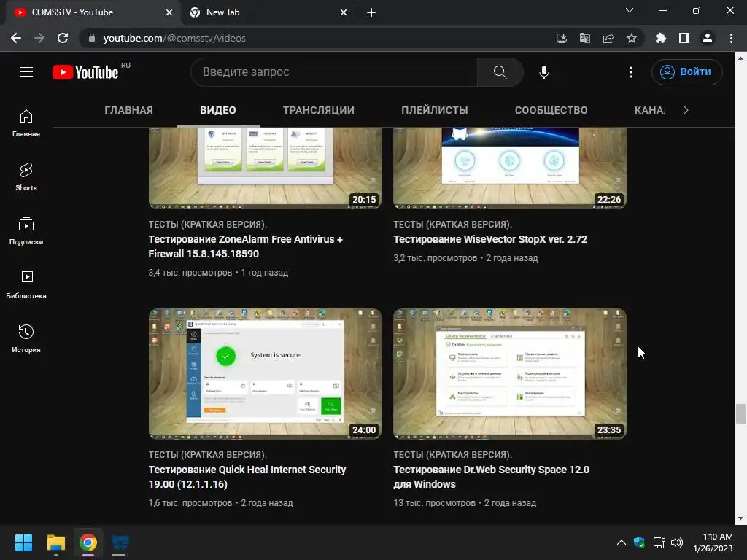The width and height of the screenshot is (747, 560).
Task: Open the Chrome profile avatar
Action: point(708,38)
